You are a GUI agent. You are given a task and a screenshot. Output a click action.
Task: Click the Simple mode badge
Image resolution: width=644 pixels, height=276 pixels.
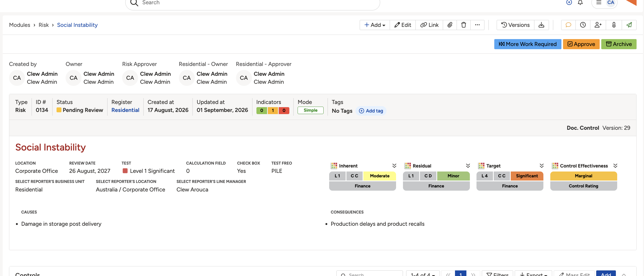click(311, 110)
